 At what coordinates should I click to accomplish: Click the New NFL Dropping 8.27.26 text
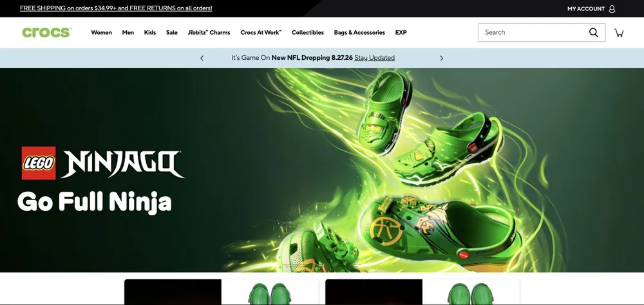coord(312,58)
